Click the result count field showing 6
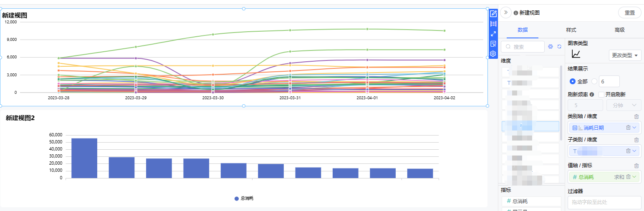644x211 pixels. [x=609, y=81]
